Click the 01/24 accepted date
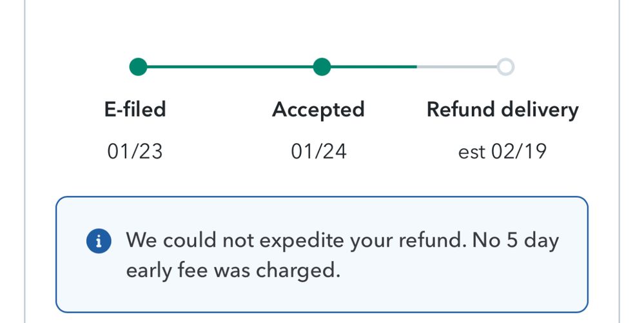Image resolution: width=644 pixels, height=323 pixels. 318,152
